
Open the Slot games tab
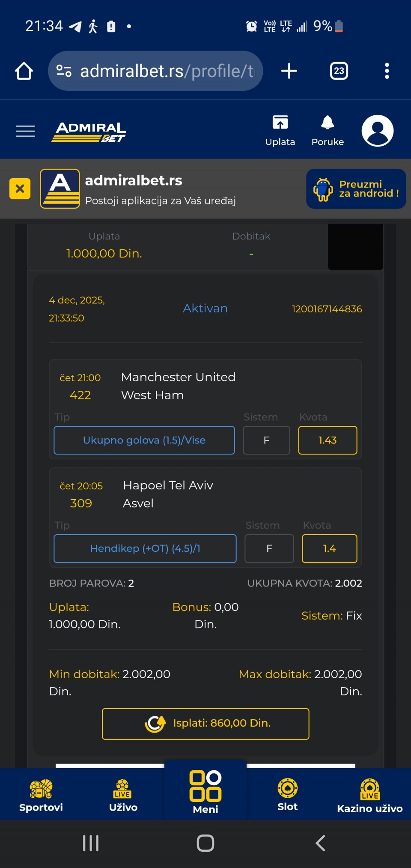click(x=287, y=795)
